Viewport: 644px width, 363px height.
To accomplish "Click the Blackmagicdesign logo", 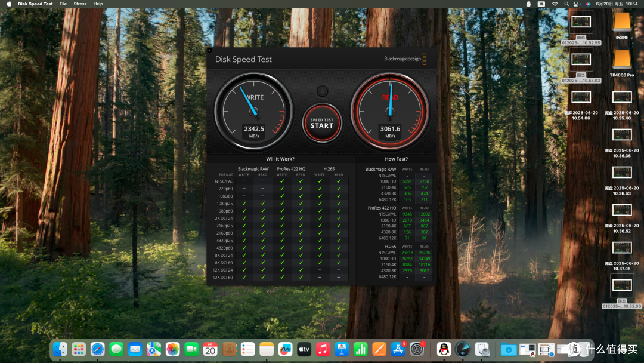I will tap(405, 59).
